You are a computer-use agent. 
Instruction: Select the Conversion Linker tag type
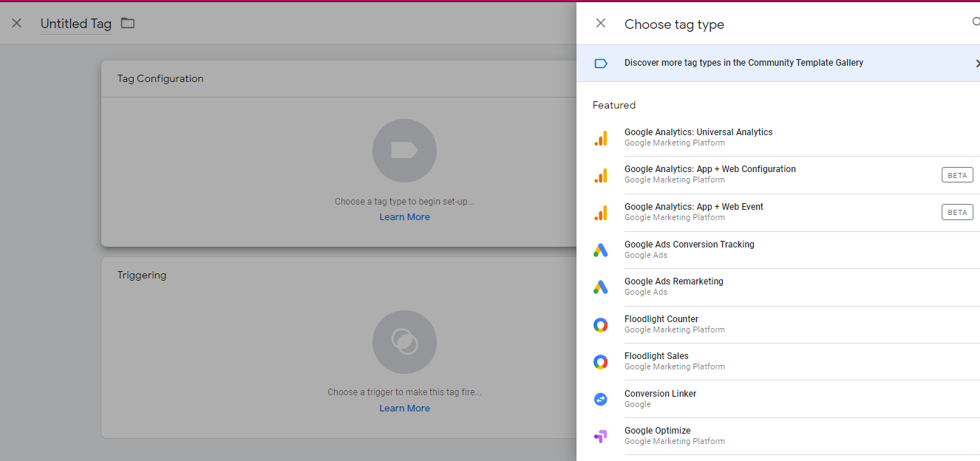659,397
